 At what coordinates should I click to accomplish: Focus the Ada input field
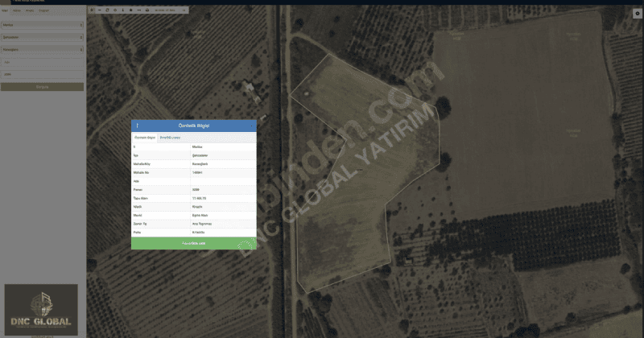[x=43, y=62]
